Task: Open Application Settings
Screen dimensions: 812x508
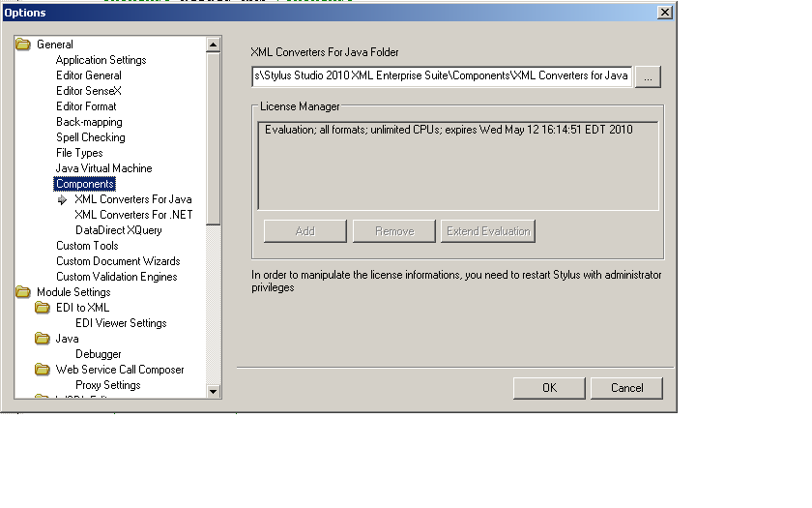Action: tap(101, 60)
